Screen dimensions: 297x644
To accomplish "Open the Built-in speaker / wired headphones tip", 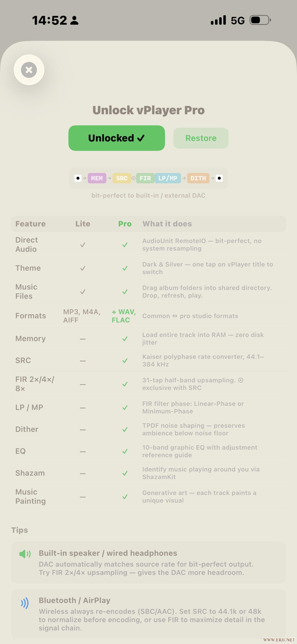I will point(148,563).
